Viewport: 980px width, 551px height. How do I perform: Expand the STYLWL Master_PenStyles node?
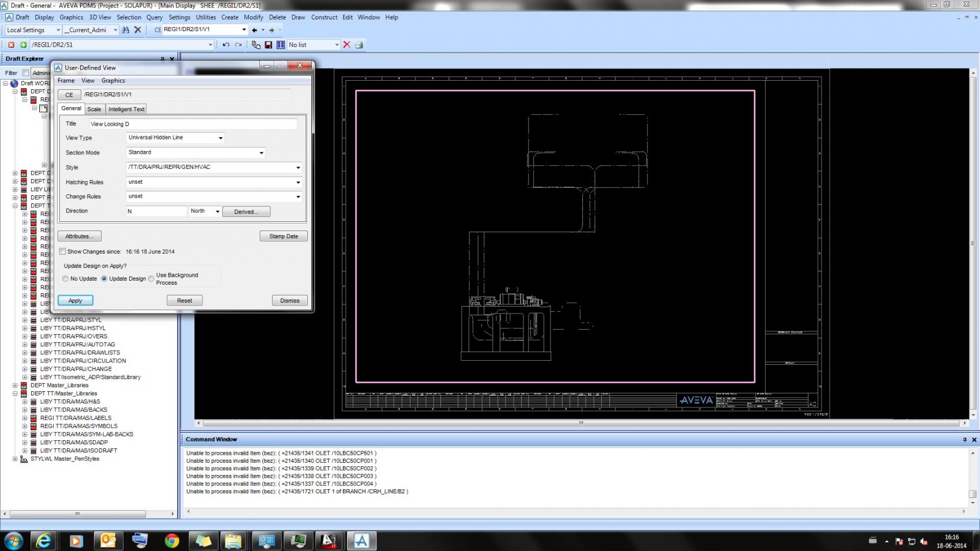click(x=15, y=459)
